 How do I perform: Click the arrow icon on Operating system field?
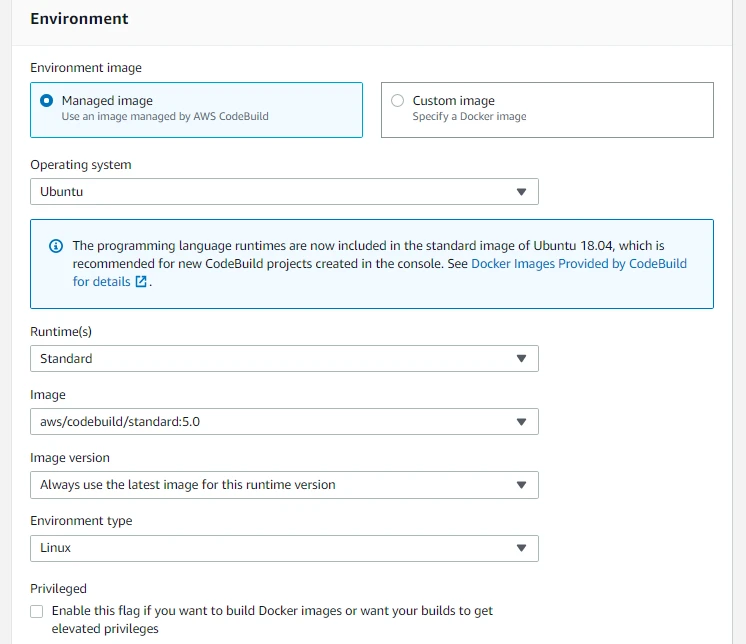pyautogui.click(x=521, y=192)
